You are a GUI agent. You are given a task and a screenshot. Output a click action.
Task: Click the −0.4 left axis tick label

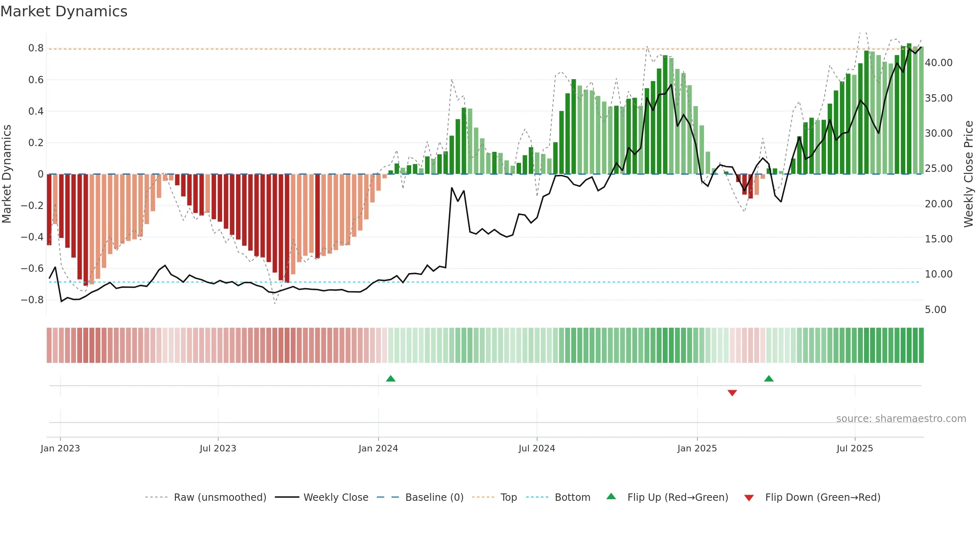(x=32, y=237)
